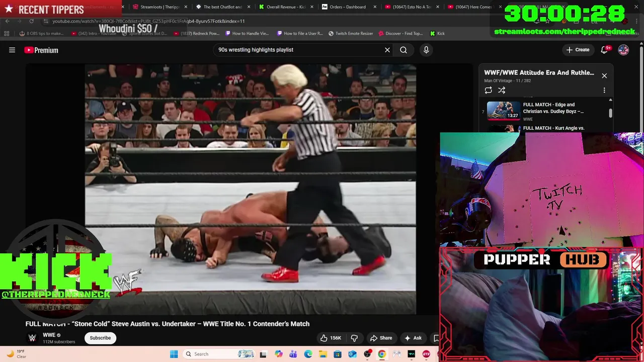Dislike this video
The image size is (644, 362).
[x=354, y=338]
